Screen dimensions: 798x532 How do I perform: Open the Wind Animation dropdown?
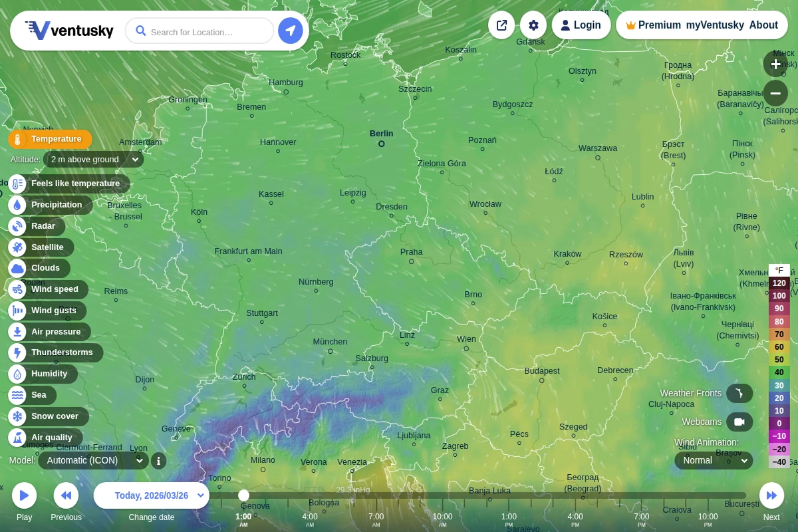714,460
